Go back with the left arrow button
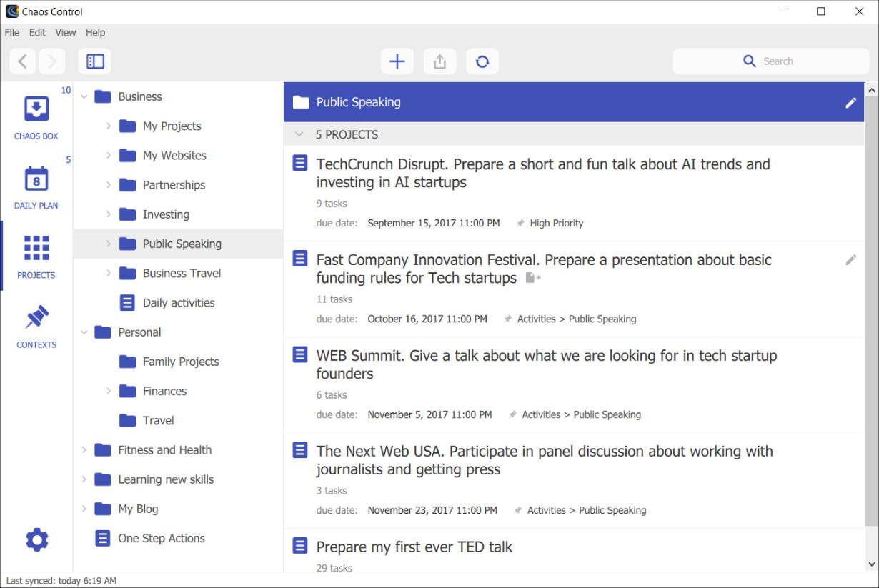879x588 pixels. pos(23,61)
